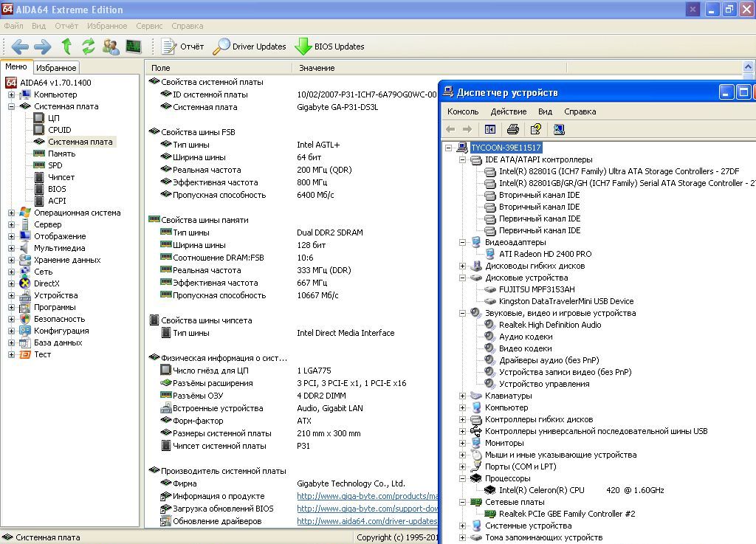Expand the Компьютер node in AIDA64 tree
This screenshot has height=544, width=756.
12,94
